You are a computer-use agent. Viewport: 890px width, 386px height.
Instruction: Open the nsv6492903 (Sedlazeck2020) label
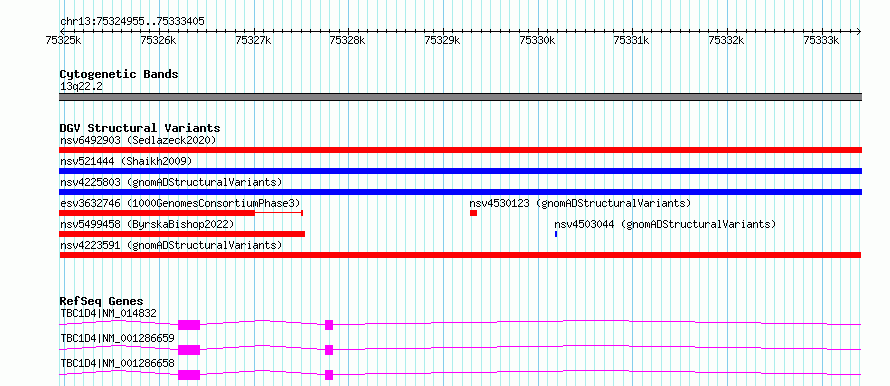tap(138, 140)
